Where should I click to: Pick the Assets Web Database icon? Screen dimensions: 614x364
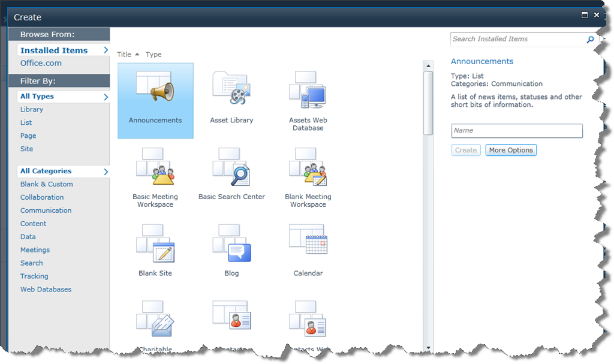[308, 91]
